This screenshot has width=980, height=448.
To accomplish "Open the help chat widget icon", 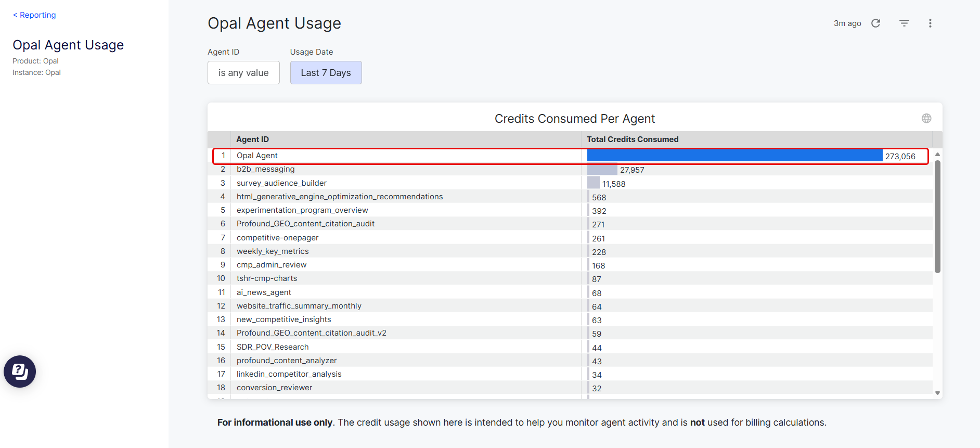I will pos(20,372).
